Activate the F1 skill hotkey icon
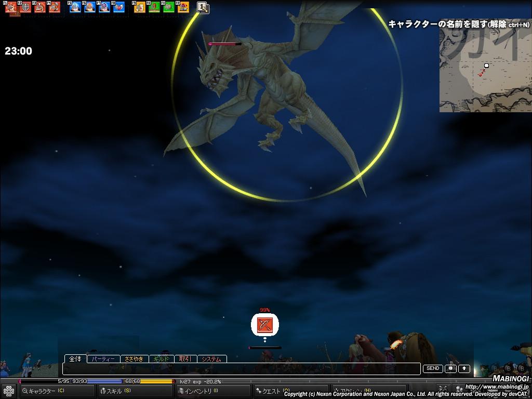 point(11,7)
